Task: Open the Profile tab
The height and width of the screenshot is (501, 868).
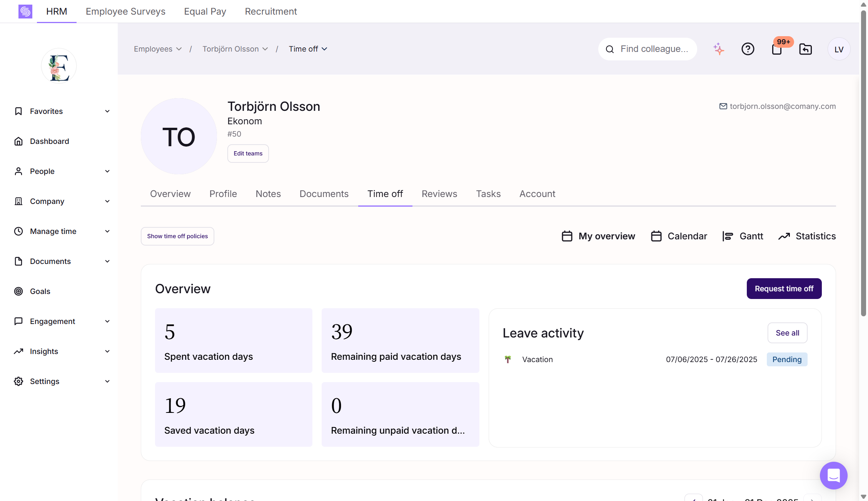Action: [223, 194]
